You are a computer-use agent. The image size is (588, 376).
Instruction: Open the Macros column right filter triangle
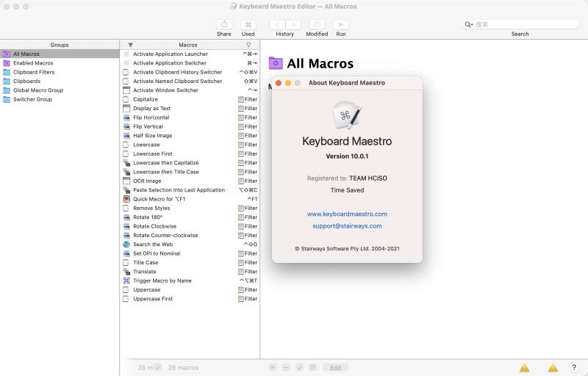point(248,45)
